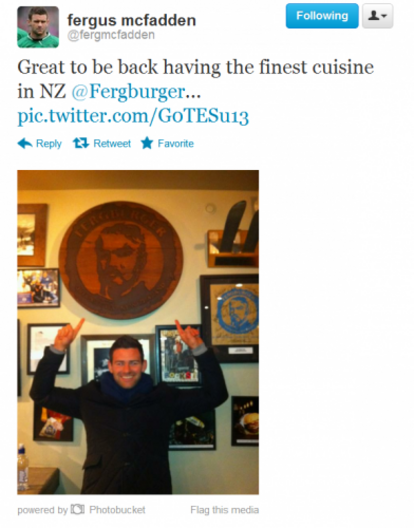Open the user actions person dropdown
Image resolution: width=414 pixels, height=528 pixels.
(x=377, y=16)
